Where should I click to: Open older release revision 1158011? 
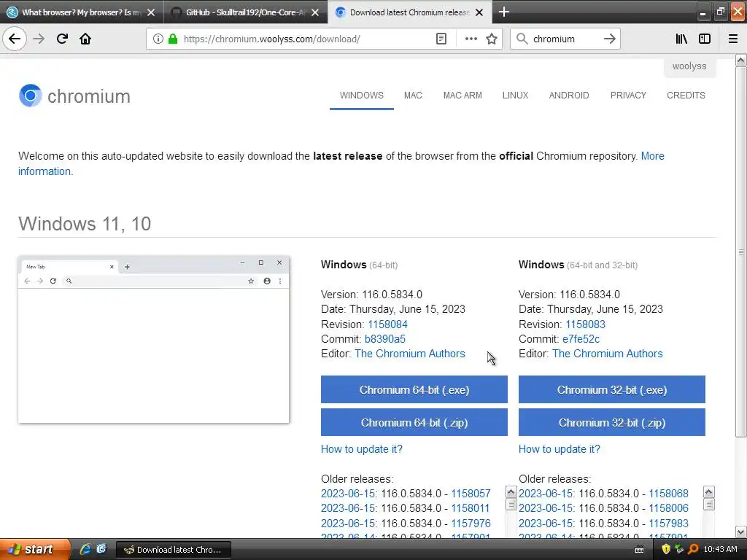click(x=471, y=508)
